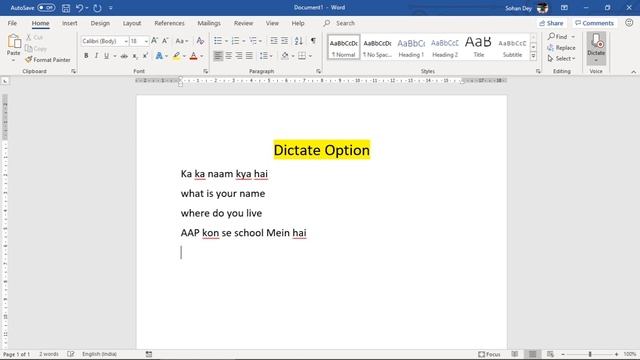Switch to the Design tab
Screen dimensions: 640x360
(x=100, y=23)
